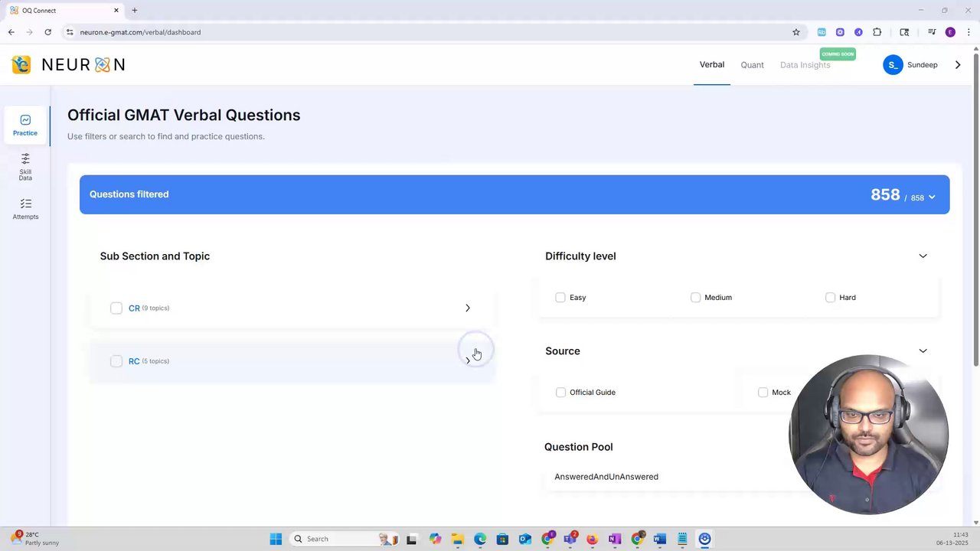This screenshot has width=980, height=551.
Task: Close the OQ Connect browser tab
Action: [x=116, y=11]
